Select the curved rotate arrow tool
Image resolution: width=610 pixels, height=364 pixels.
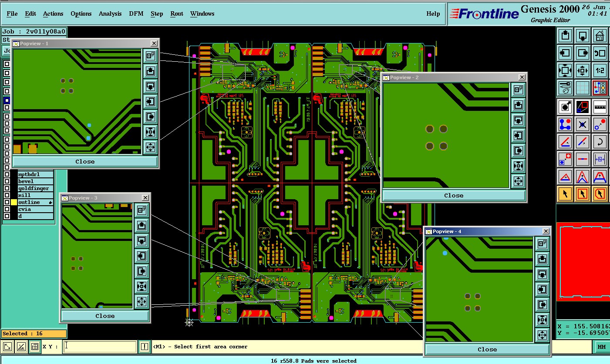600,142
